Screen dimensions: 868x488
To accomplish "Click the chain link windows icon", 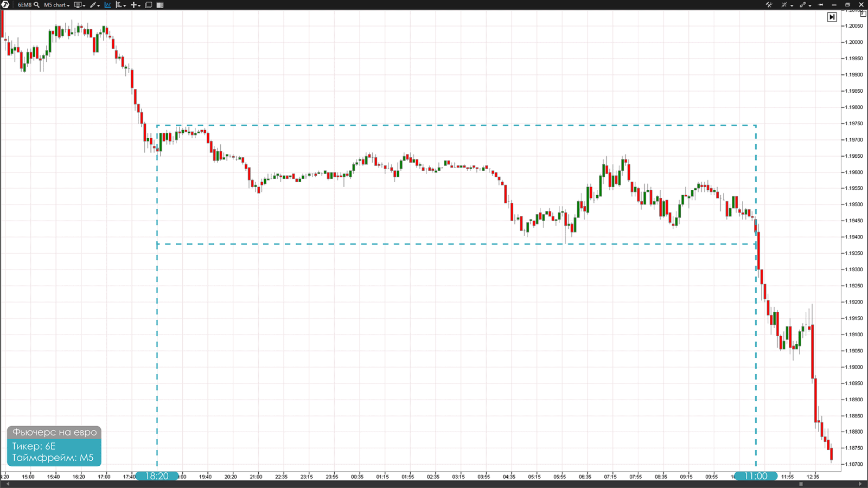I will 803,5.
